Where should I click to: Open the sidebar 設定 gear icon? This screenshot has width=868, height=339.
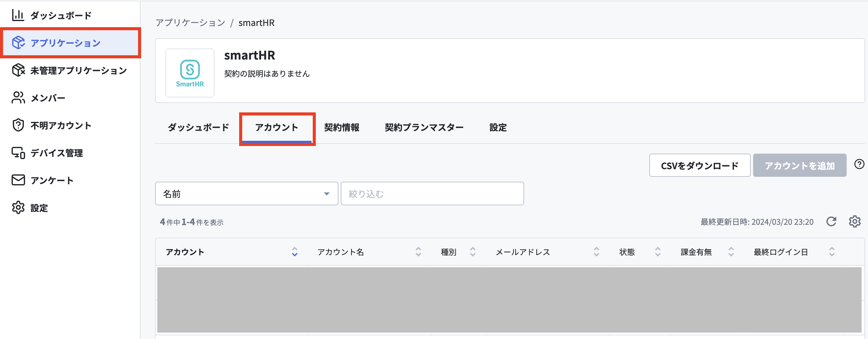18,208
